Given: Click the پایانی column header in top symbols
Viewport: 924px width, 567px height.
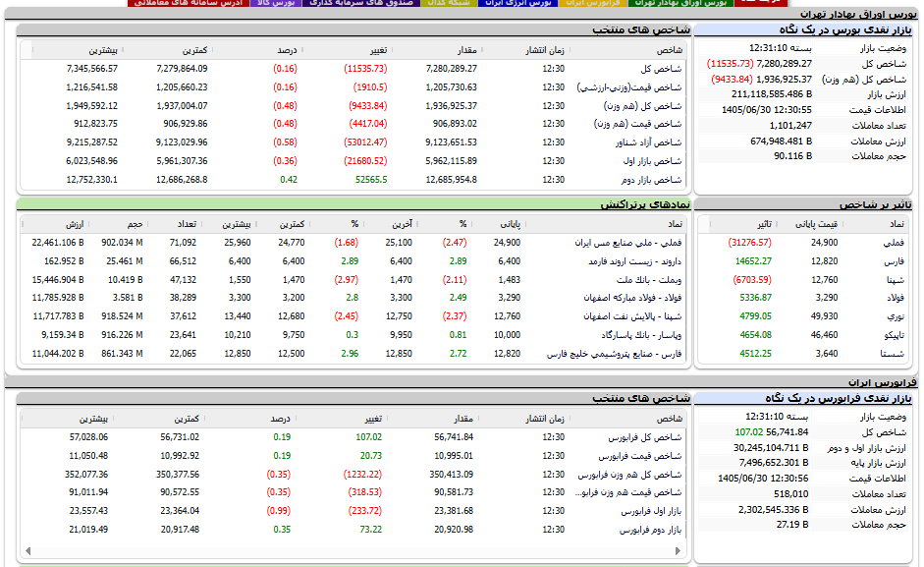Looking at the screenshot, I should [x=511, y=224].
